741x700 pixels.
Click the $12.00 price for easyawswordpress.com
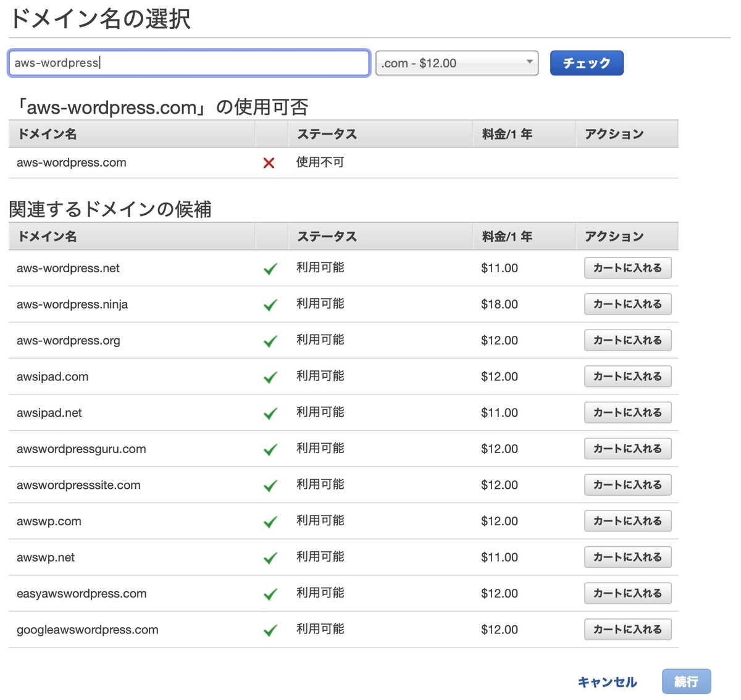click(x=500, y=593)
